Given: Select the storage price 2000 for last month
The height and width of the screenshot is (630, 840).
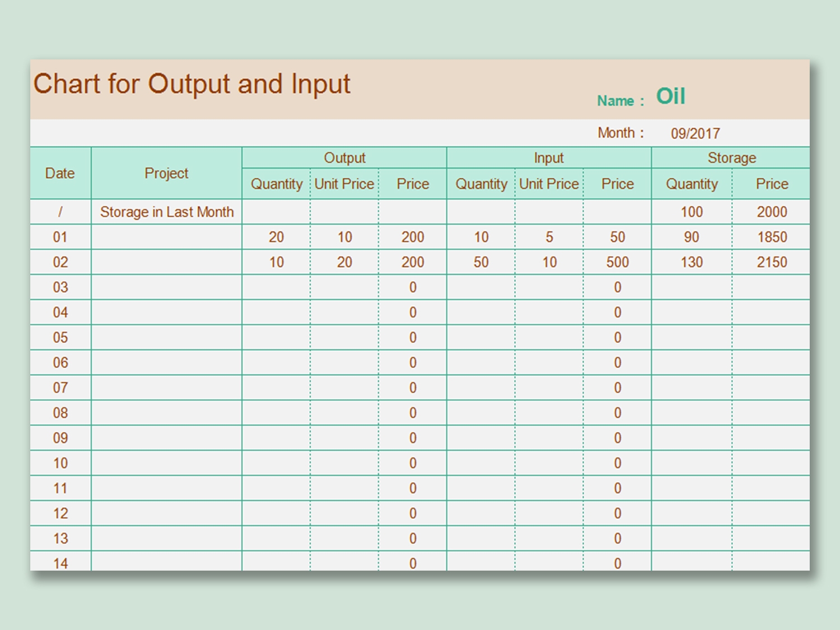Looking at the screenshot, I should 772,212.
